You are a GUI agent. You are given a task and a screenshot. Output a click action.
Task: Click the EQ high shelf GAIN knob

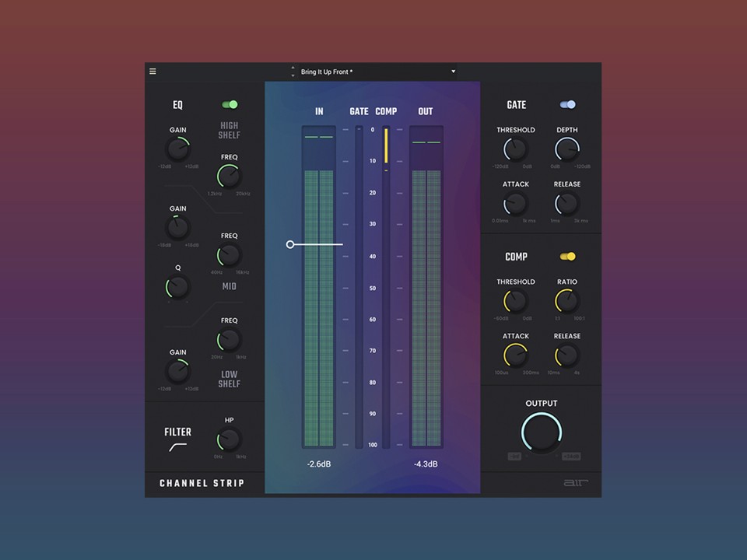pos(178,149)
